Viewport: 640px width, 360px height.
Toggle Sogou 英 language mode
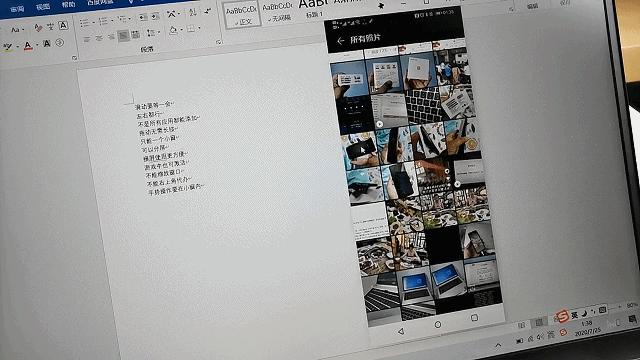coord(575,314)
